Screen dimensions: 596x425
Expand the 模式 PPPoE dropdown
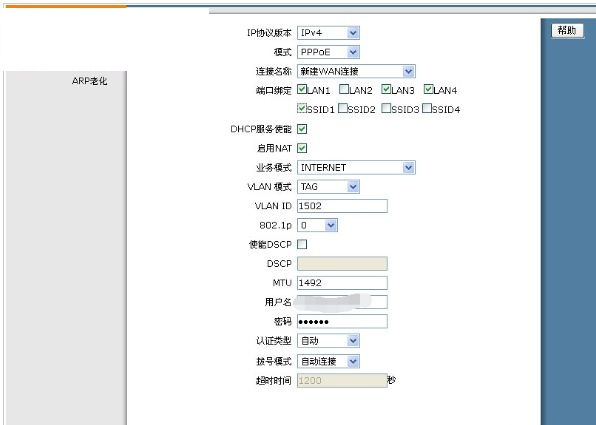point(328,52)
